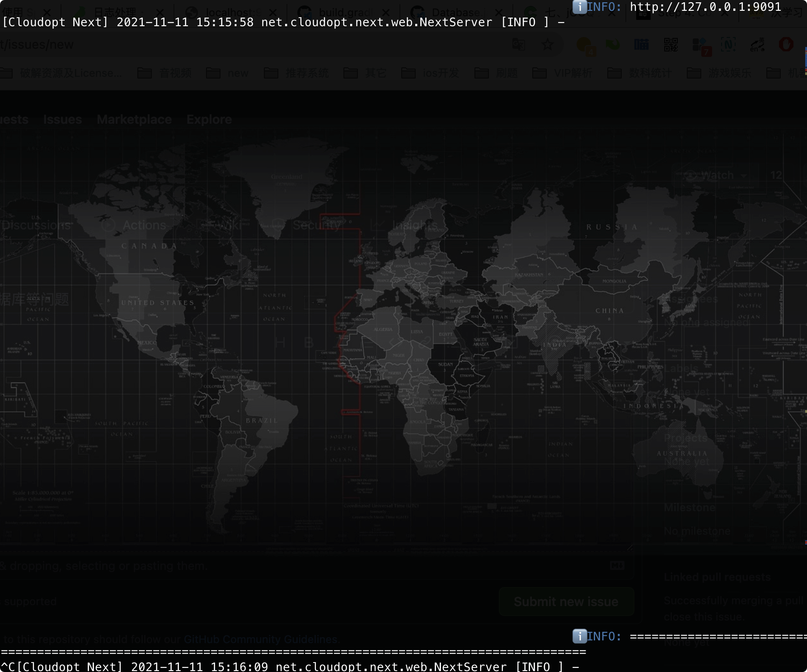807x672 pixels.
Task: Click the Linked pull requests heading
Action: pos(717,577)
